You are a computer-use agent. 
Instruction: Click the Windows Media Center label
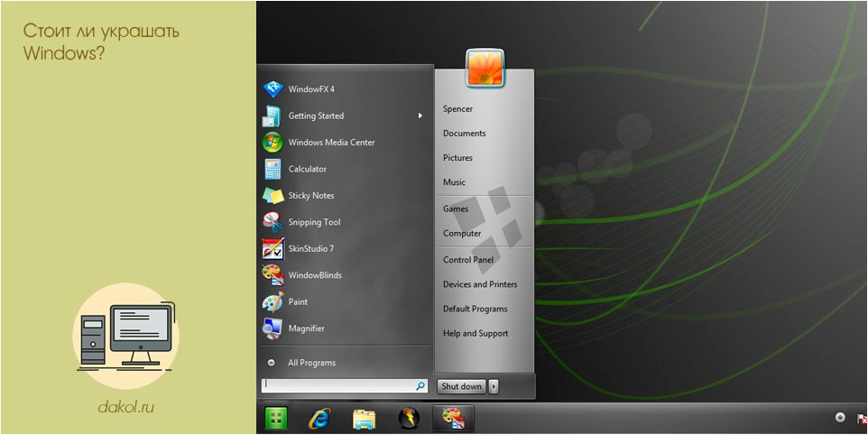pos(331,143)
